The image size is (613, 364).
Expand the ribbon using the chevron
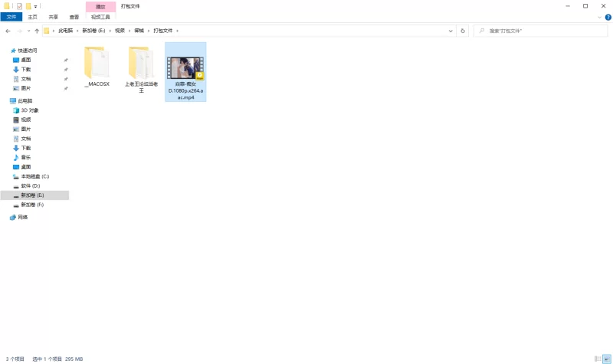pyautogui.click(x=599, y=16)
